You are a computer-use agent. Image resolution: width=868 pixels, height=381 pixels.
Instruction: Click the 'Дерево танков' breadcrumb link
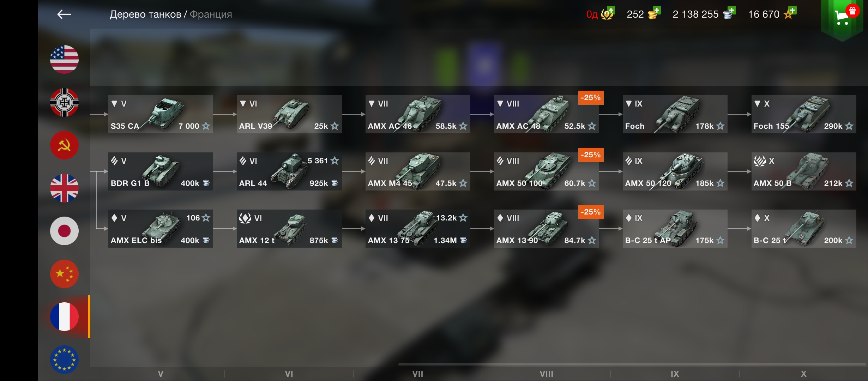coord(145,14)
